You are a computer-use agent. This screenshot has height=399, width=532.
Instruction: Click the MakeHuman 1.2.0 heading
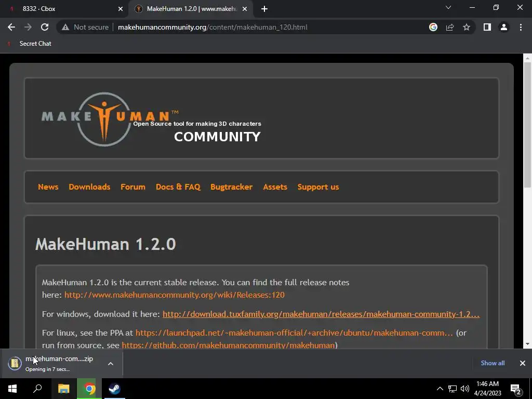105,244
